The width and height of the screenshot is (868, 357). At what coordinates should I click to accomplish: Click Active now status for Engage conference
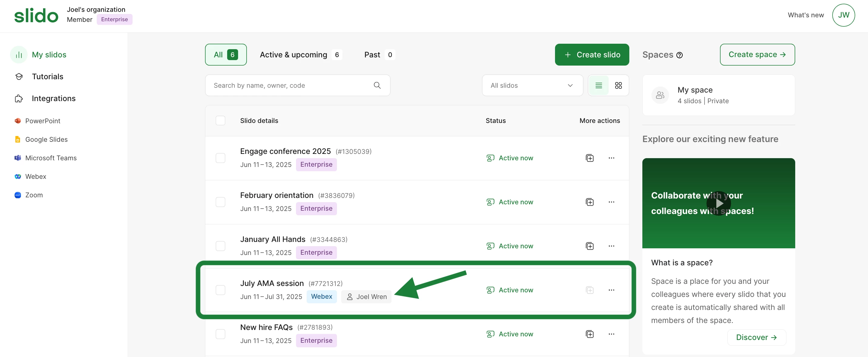coord(510,158)
